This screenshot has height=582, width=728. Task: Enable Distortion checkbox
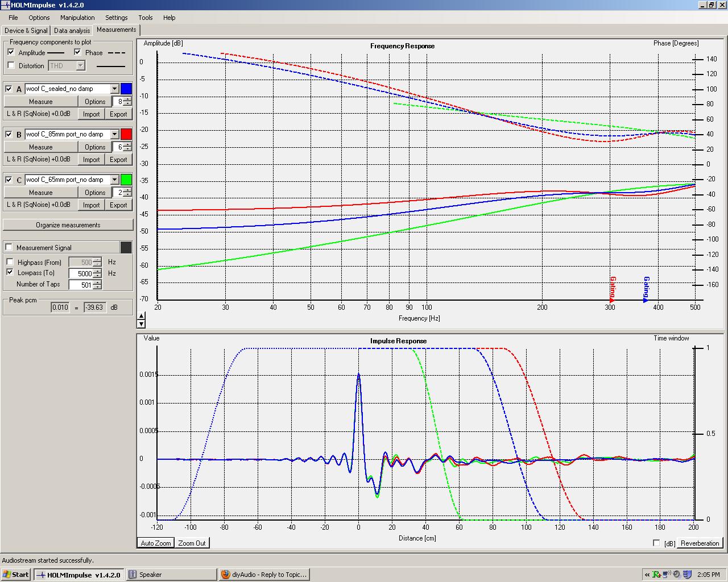(11, 65)
